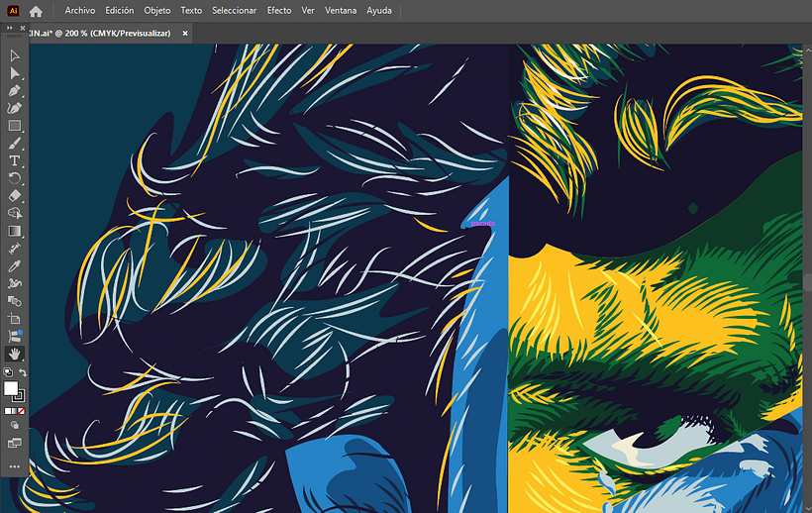Open the Efecto menu
This screenshot has height=513, width=812.
(279, 11)
